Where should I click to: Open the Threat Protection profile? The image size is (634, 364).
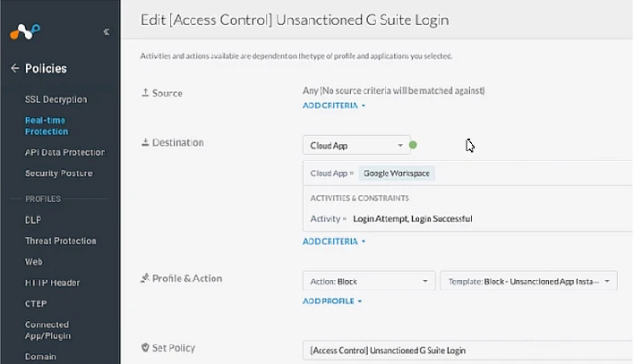click(x=60, y=241)
